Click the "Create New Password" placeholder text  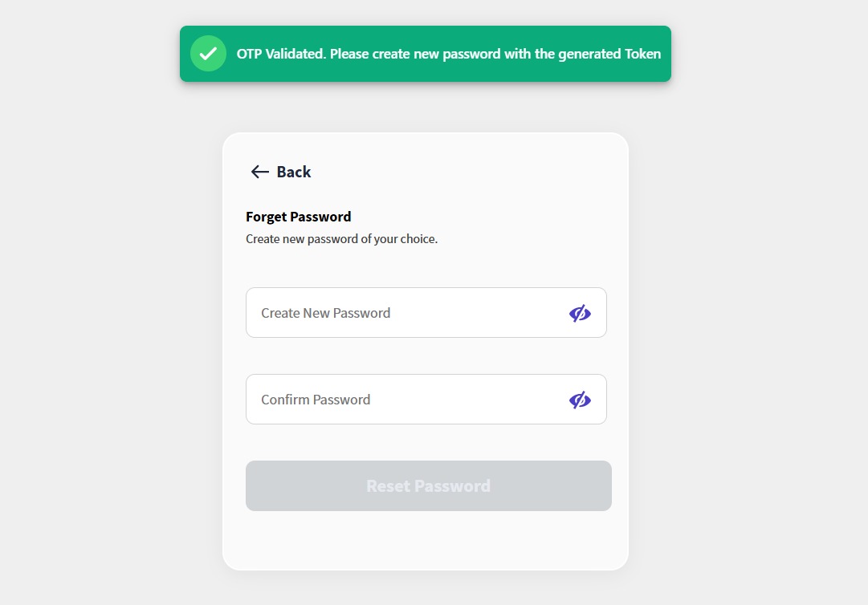[x=325, y=313]
